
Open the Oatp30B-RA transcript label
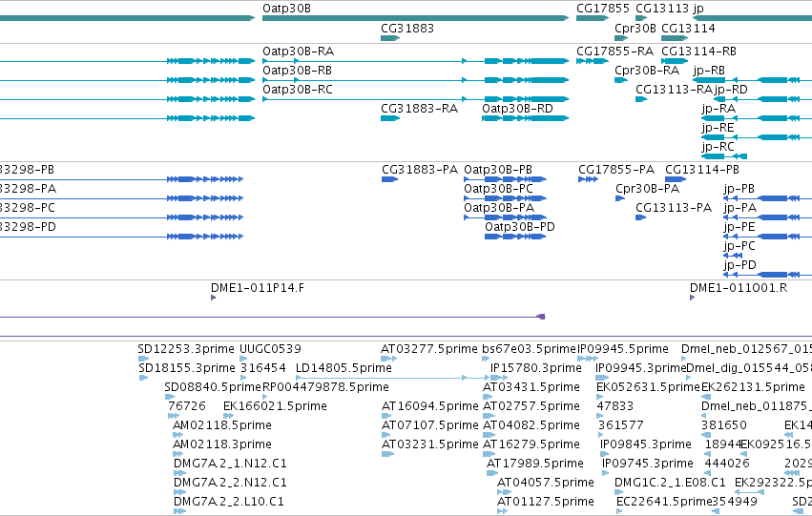point(299,52)
